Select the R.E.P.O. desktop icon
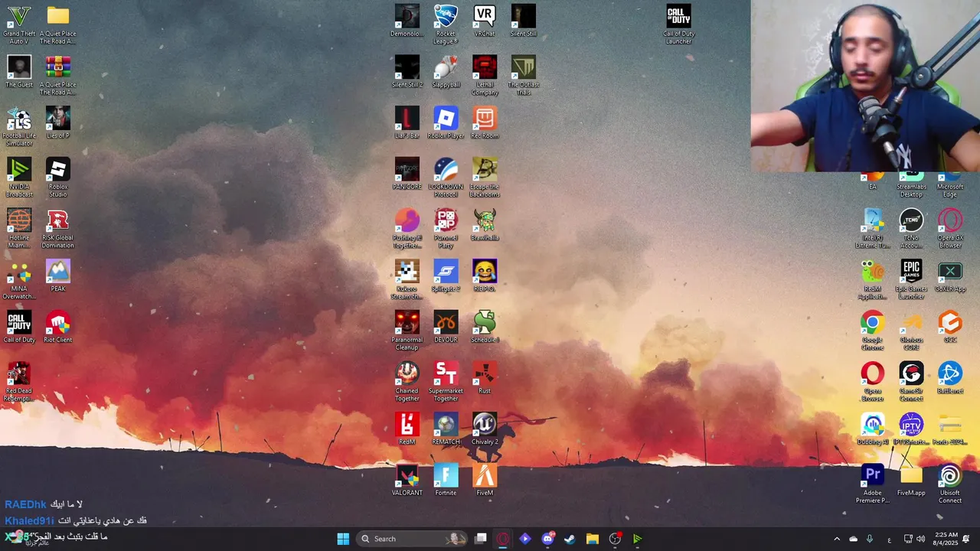The image size is (980, 551). pos(485,276)
